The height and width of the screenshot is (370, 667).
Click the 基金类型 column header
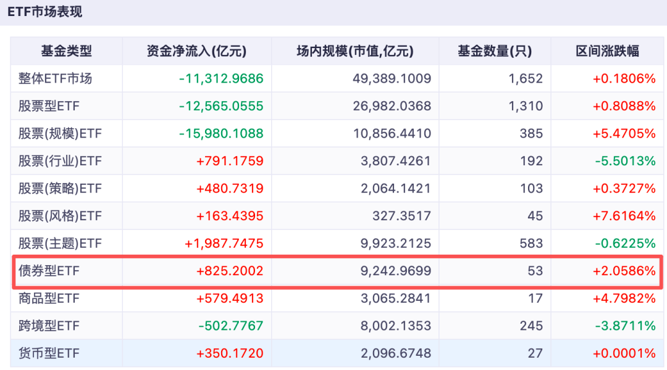tap(66, 51)
